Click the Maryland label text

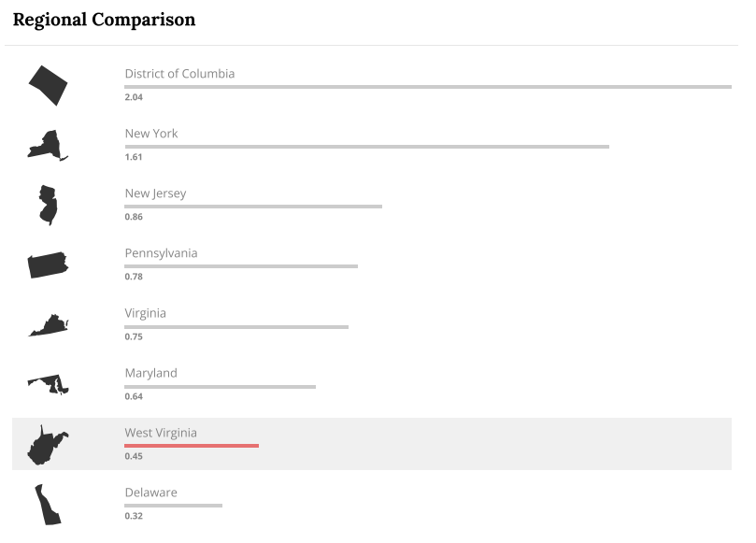150,373
